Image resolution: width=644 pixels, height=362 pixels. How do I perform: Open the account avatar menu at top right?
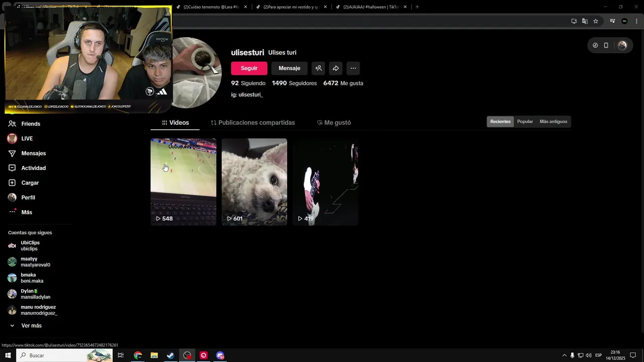point(622,45)
